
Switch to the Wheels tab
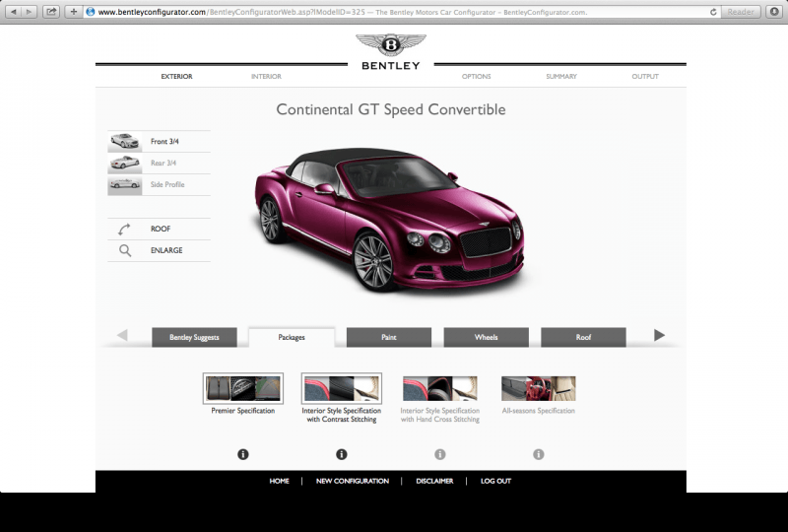tap(486, 337)
